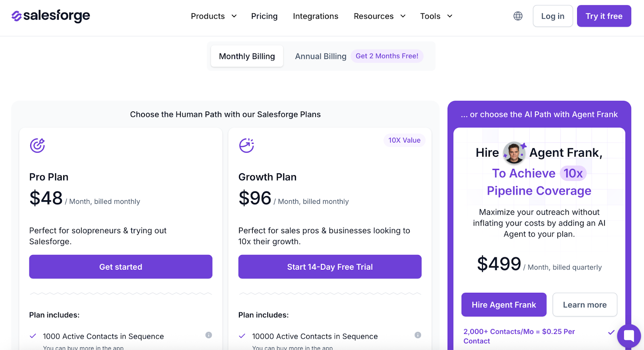This screenshot has height=350, width=644.
Task: Open the language globe selector
Action: point(518,16)
